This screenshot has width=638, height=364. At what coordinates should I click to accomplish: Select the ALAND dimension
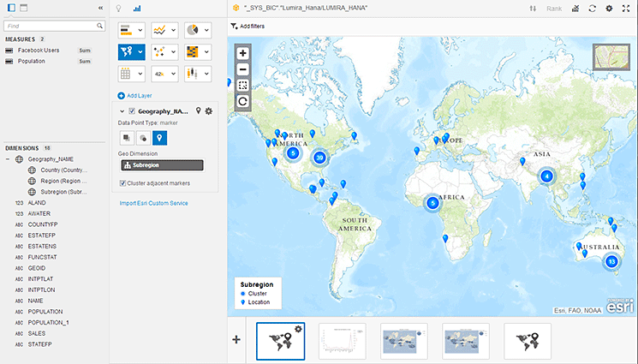point(37,203)
